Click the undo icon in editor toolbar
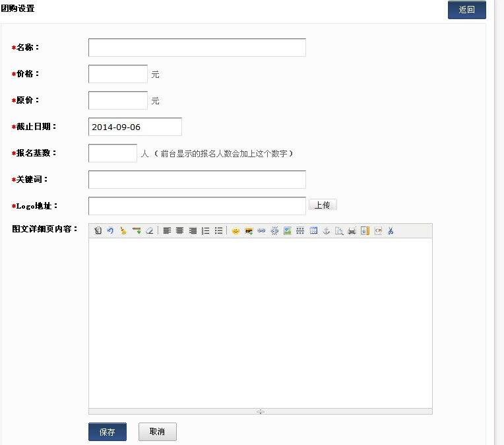The width and height of the screenshot is (504, 445). [x=110, y=231]
